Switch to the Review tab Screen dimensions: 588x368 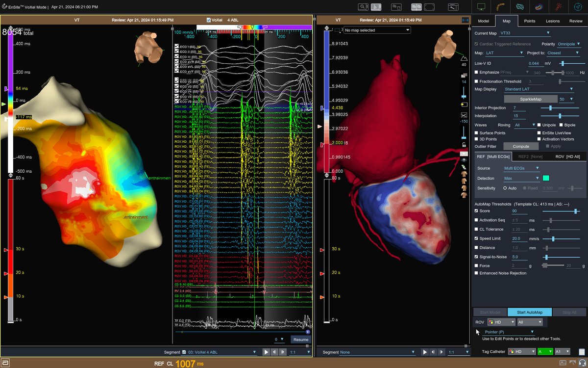[x=576, y=21]
